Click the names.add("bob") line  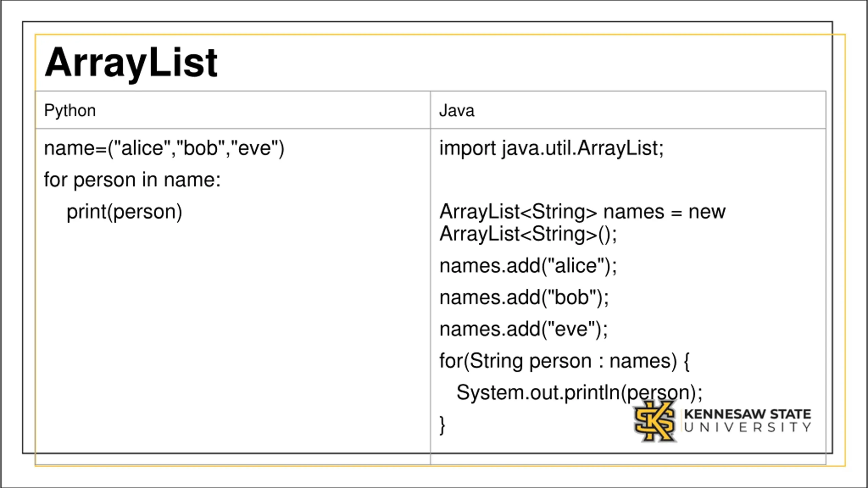pyautogui.click(x=524, y=298)
